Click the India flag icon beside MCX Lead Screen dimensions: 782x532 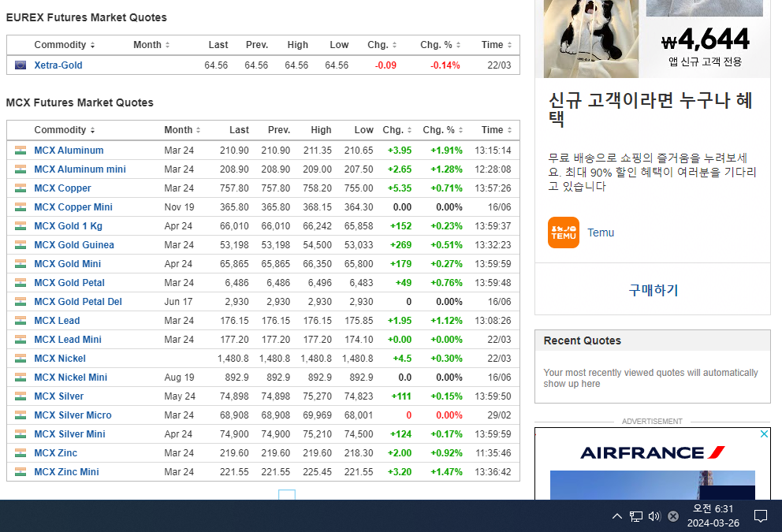[x=20, y=321]
